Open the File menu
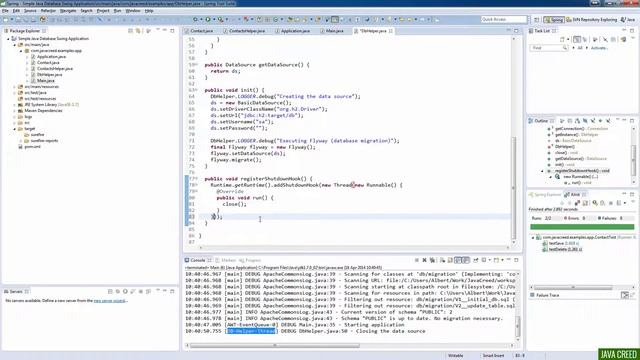640x360 pixels. click(5, 11)
